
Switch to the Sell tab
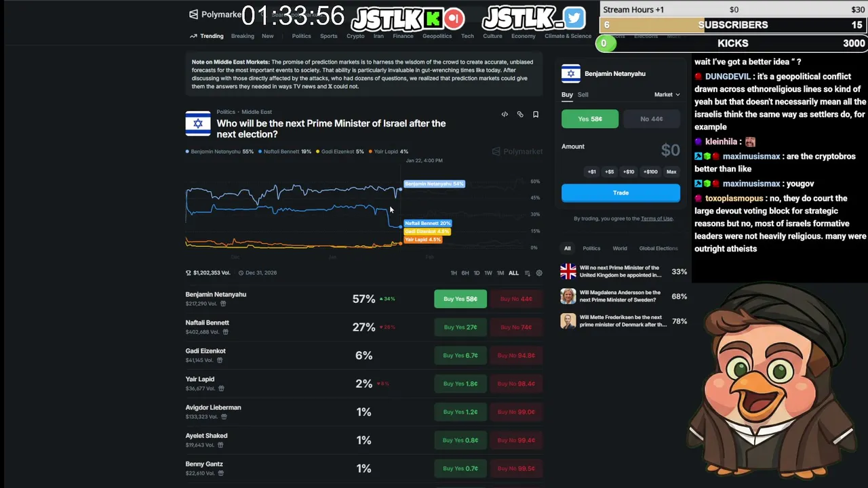click(x=583, y=95)
